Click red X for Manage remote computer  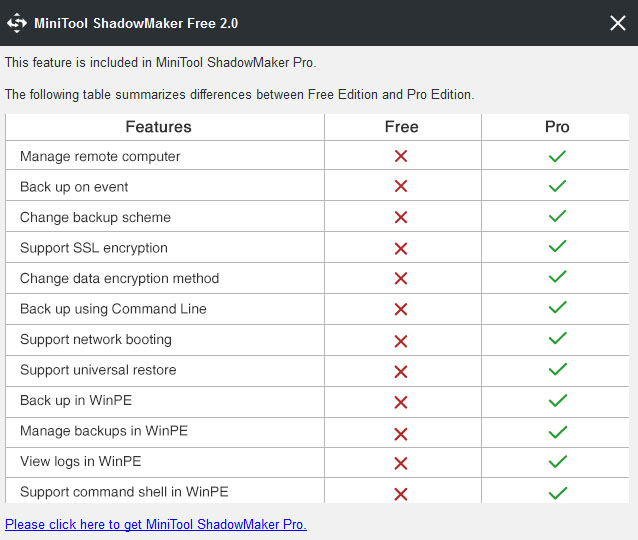[x=401, y=156]
